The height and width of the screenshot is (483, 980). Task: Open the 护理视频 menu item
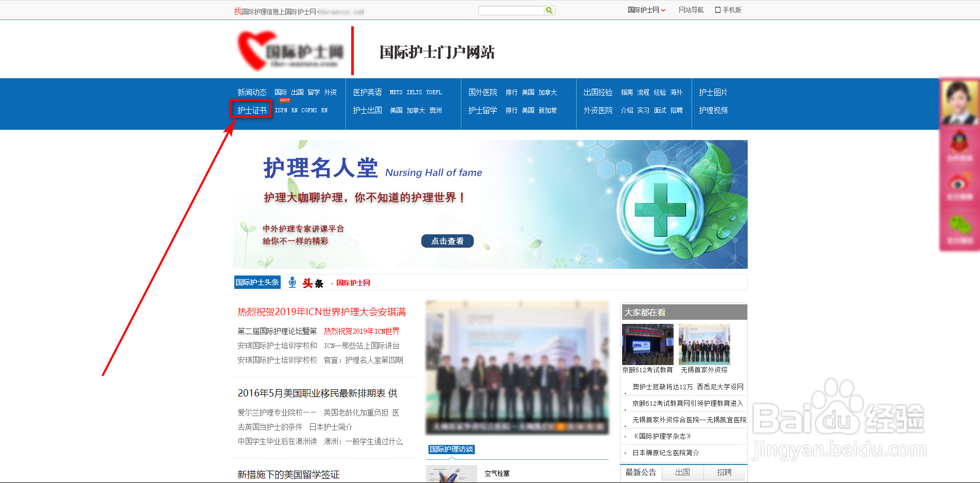point(713,110)
